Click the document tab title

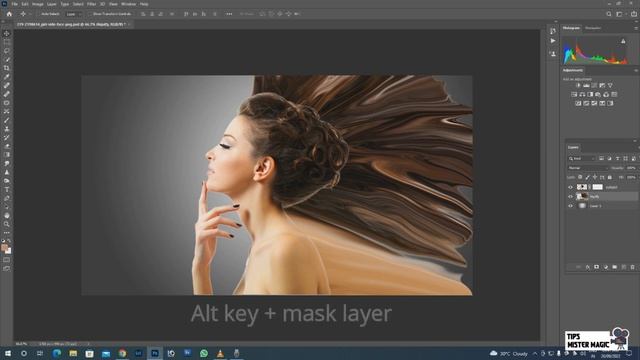[x=71, y=24]
